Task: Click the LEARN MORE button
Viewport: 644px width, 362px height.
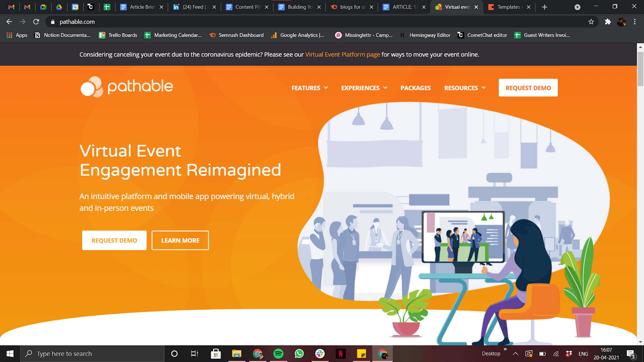Action: [180, 240]
